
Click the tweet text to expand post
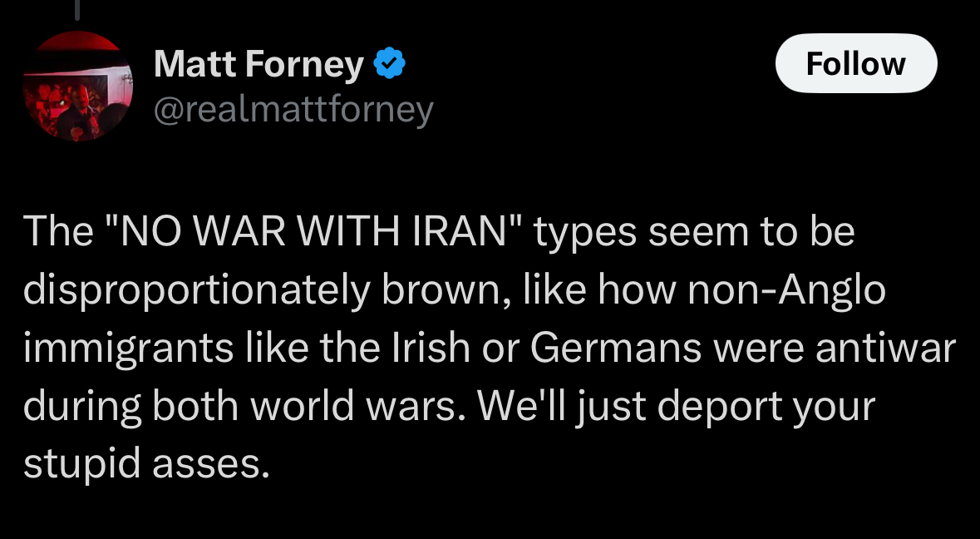pyautogui.click(x=489, y=349)
